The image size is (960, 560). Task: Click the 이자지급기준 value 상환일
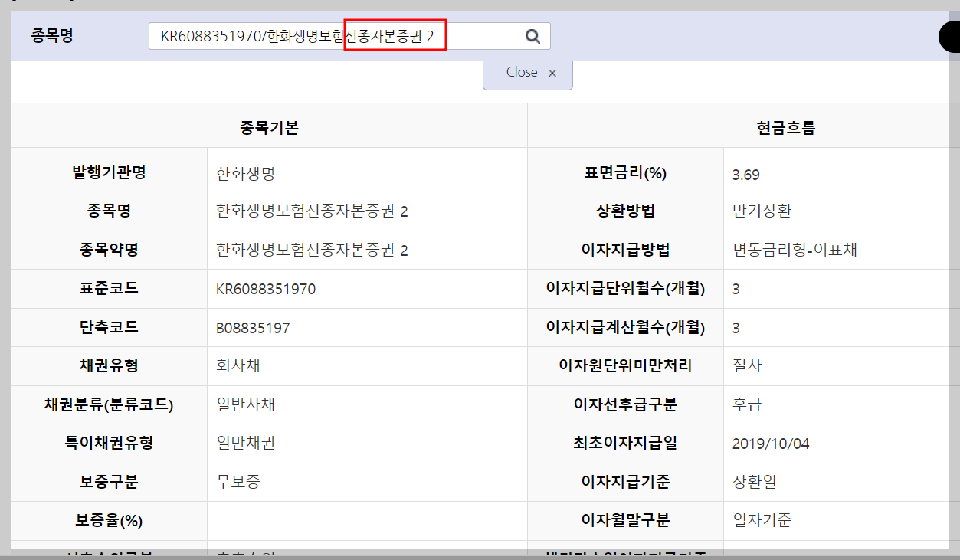pyautogui.click(x=754, y=483)
